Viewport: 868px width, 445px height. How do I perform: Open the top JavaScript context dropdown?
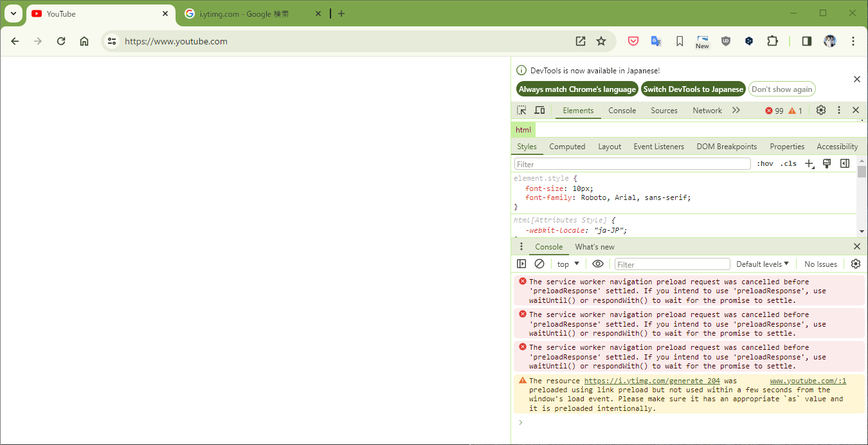point(568,264)
